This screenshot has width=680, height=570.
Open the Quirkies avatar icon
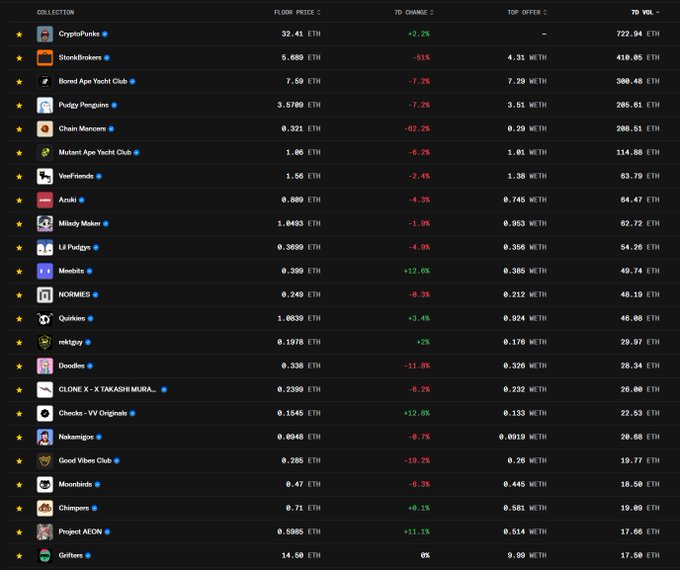(45, 318)
